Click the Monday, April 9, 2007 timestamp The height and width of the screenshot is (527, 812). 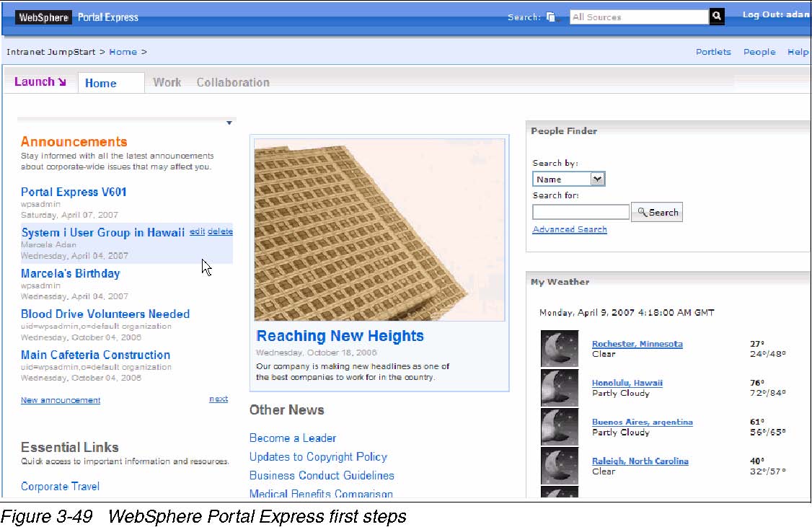click(627, 313)
